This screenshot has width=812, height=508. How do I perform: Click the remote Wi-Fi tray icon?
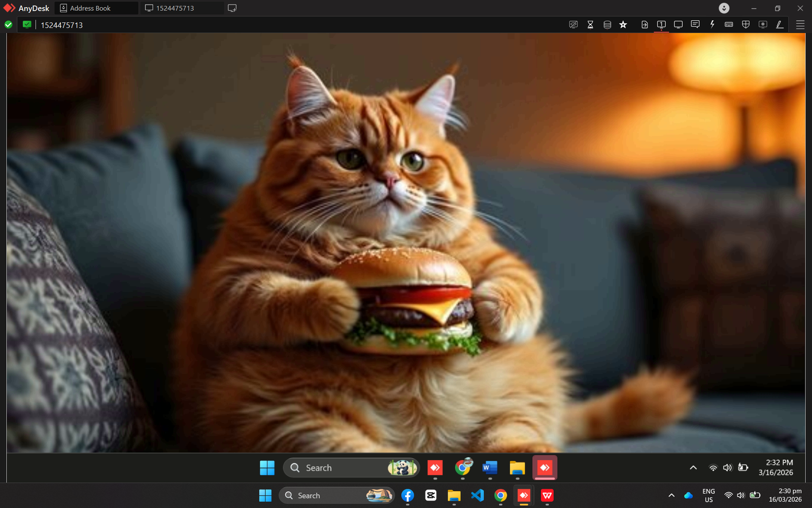coord(713,468)
